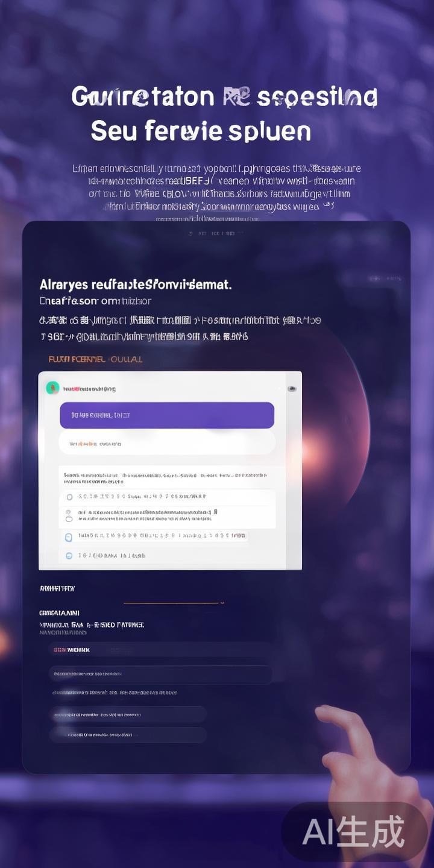The image size is (434, 868).
Task: Click the lower short dark pill button
Action: [128, 735]
